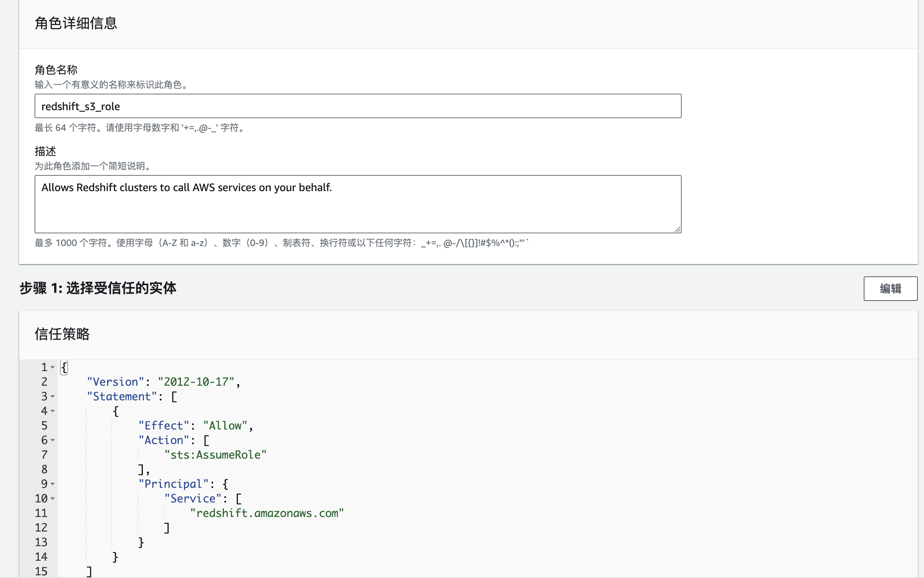Click the "Statement" key in the policy
Viewport: 924px width, 578px height.
[122, 396]
